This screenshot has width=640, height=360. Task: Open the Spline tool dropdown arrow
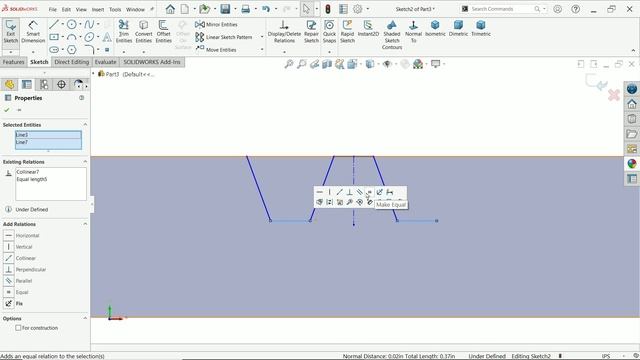tap(98, 24)
